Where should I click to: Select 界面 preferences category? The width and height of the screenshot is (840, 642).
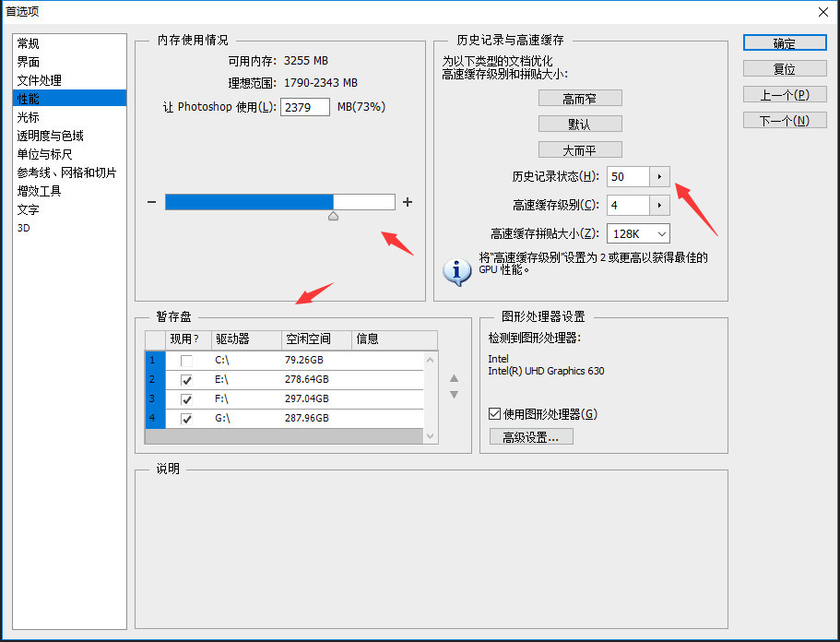pos(70,62)
